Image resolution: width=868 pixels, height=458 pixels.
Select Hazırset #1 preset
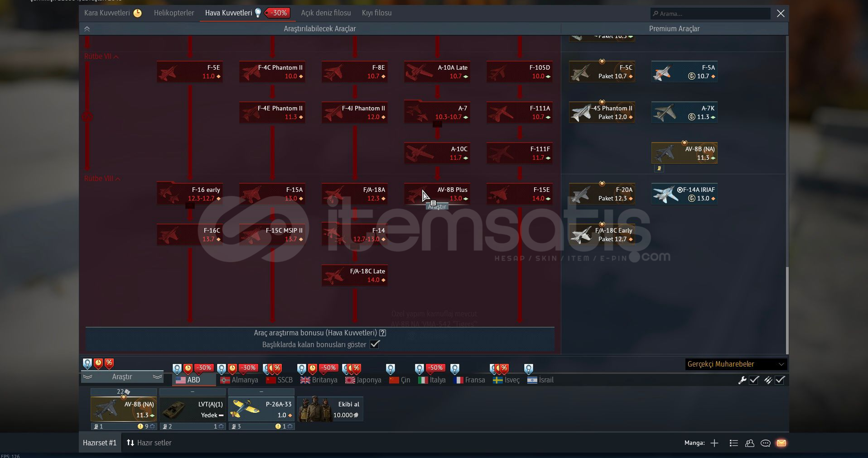click(100, 443)
